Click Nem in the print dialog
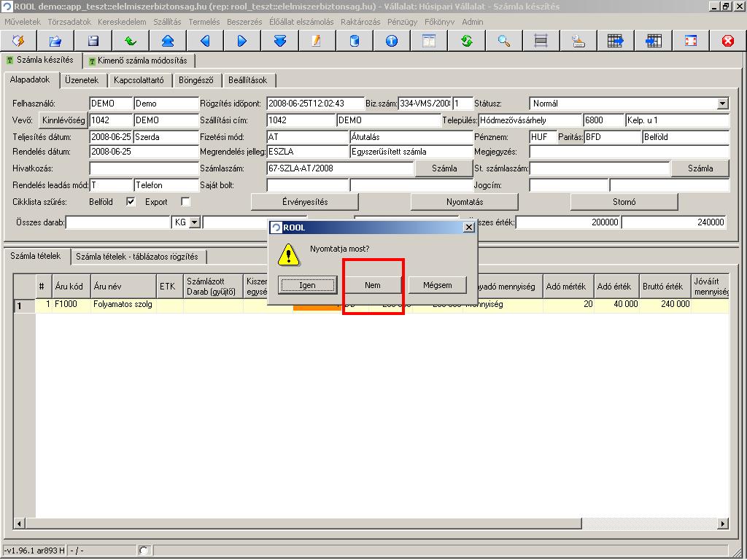The image size is (747, 560). 373,285
